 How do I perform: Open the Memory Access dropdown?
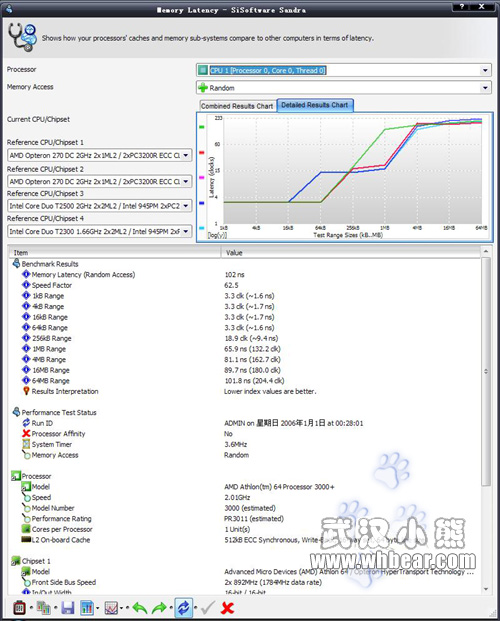[485, 88]
